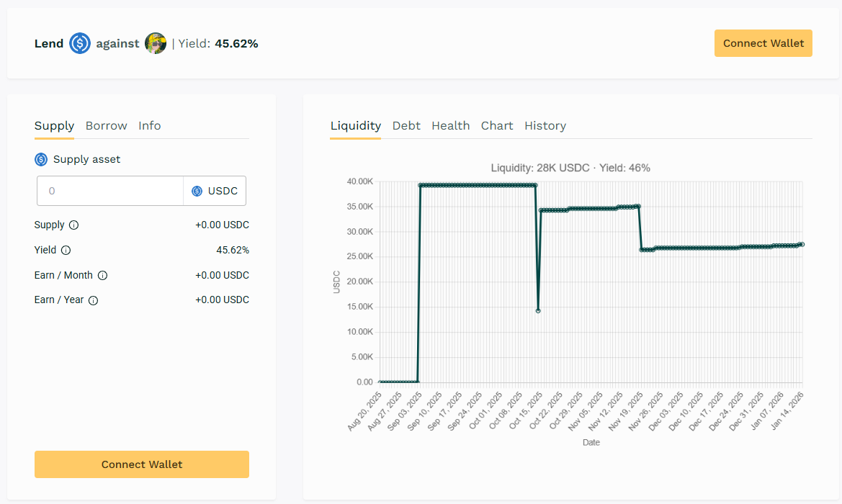This screenshot has height=504, width=842.
Task: Click the USDC coin icon in header
Action: [x=80, y=43]
